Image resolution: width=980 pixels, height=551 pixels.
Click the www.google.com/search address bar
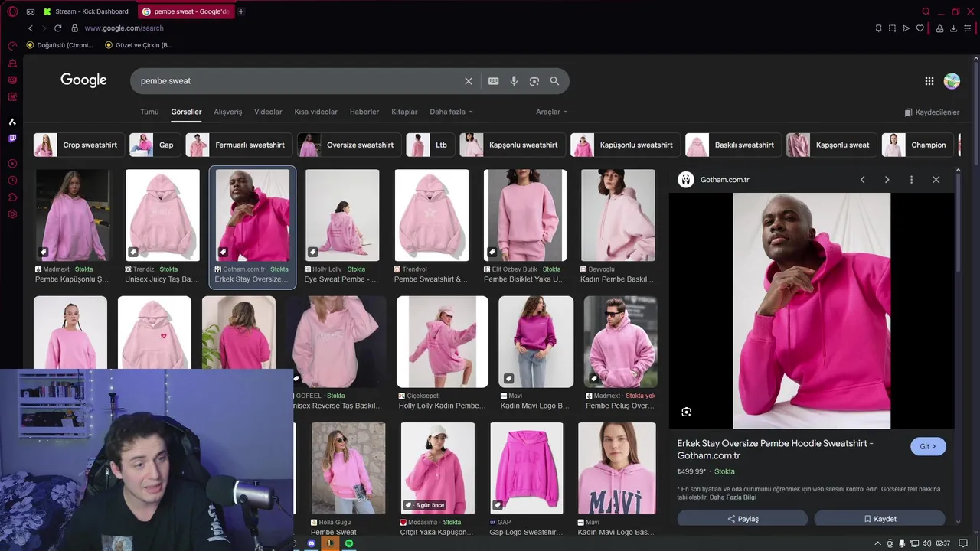click(124, 28)
